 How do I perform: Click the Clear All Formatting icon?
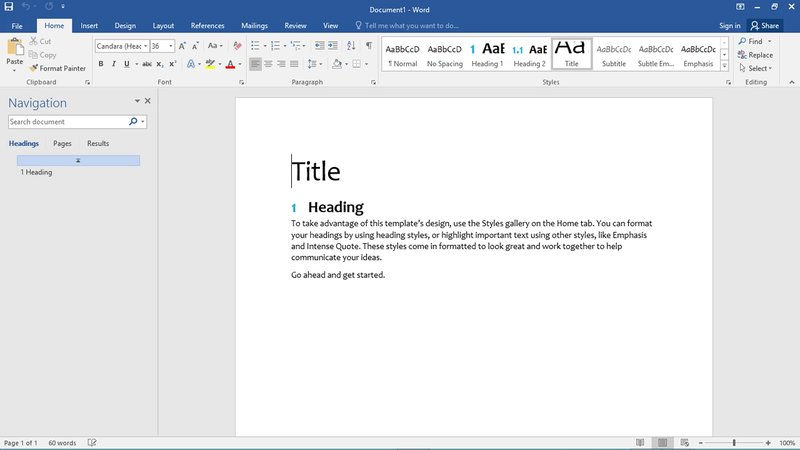click(237, 46)
